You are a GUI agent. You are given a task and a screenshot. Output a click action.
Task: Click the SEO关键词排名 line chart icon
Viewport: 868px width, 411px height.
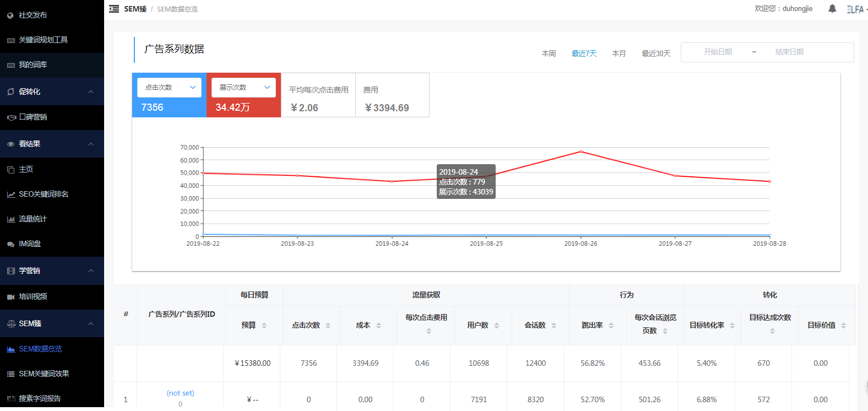tap(10, 194)
